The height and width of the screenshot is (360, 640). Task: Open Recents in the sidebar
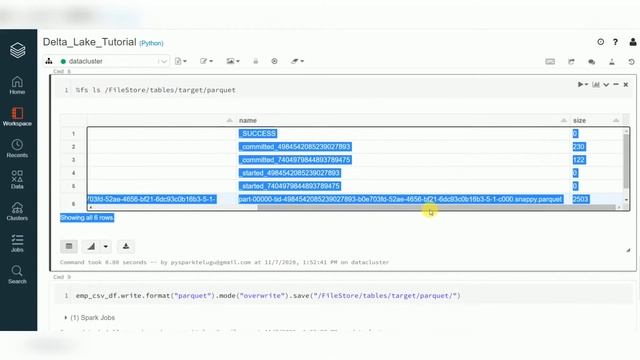[x=17, y=149]
